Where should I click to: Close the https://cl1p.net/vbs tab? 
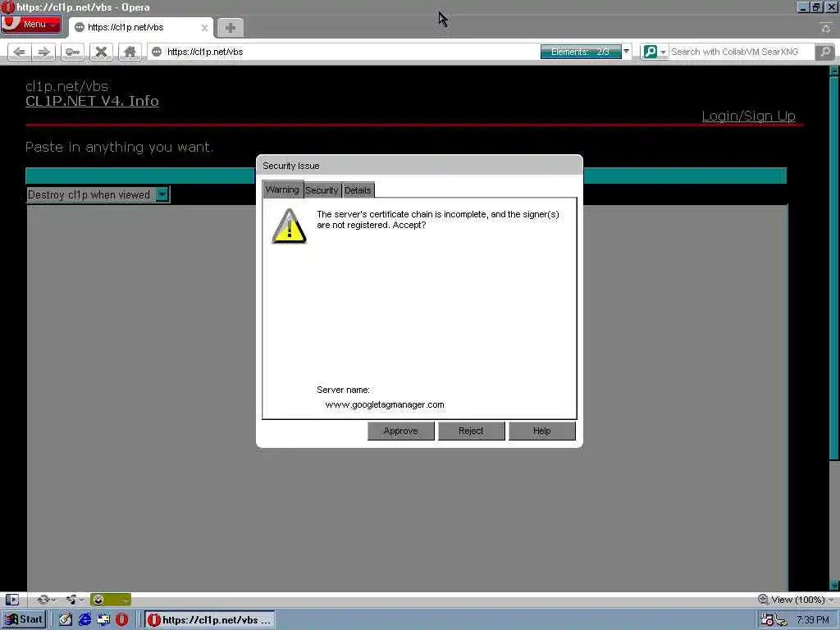(x=204, y=28)
